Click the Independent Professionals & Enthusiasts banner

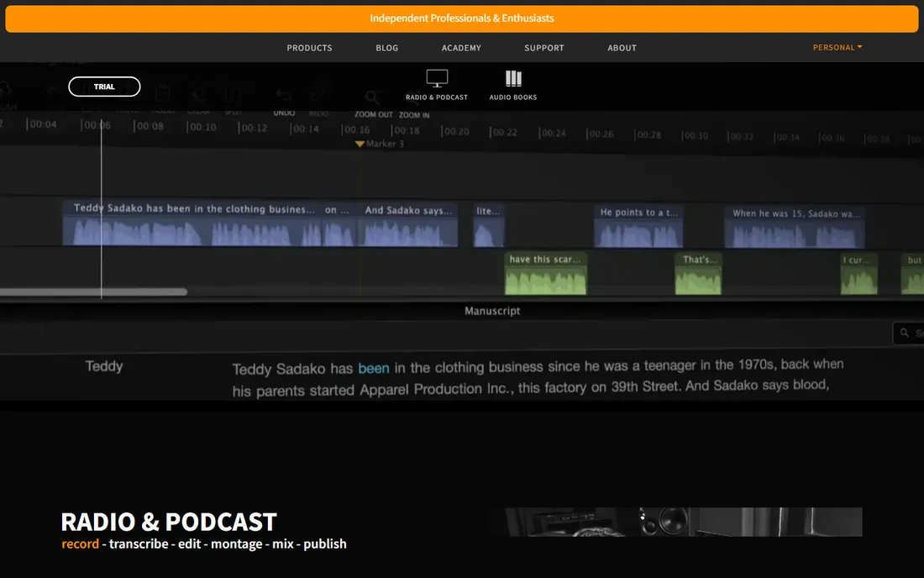(462, 18)
